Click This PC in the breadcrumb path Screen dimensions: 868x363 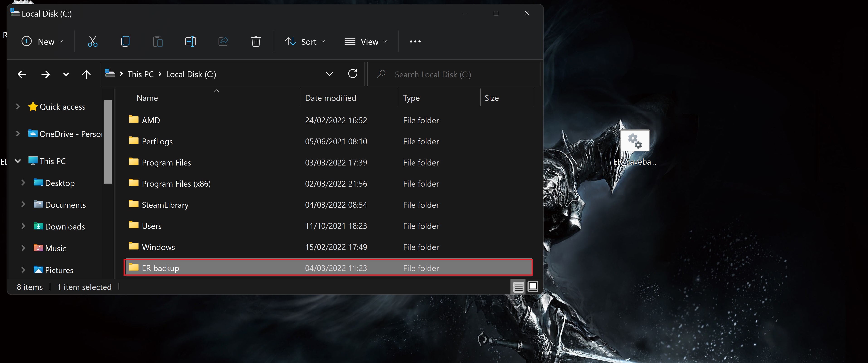[x=140, y=74]
